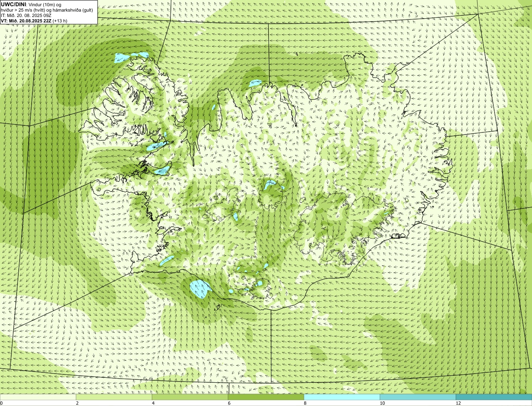Click the '4' scale label

153,403
